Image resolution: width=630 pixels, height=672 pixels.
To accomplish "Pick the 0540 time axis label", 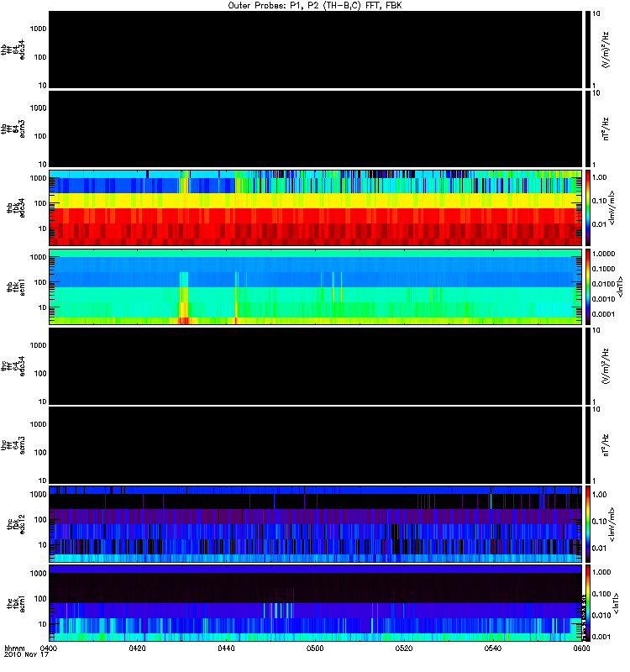I will [x=493, y=648].
